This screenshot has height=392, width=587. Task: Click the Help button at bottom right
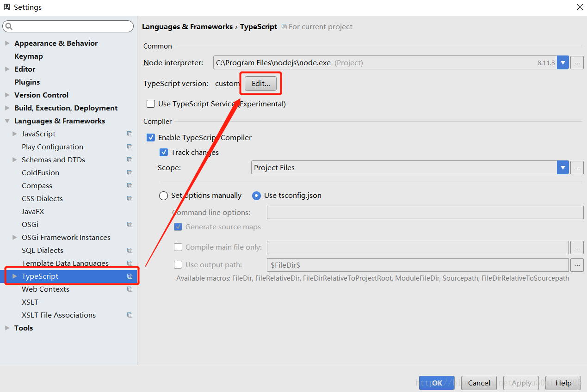tap(563, 383)
